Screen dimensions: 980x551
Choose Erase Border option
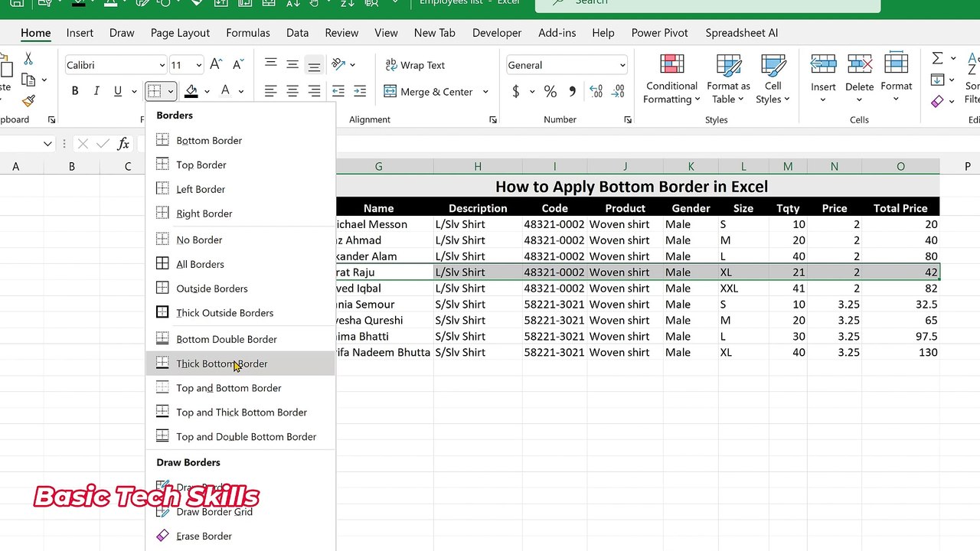(240, 536)
